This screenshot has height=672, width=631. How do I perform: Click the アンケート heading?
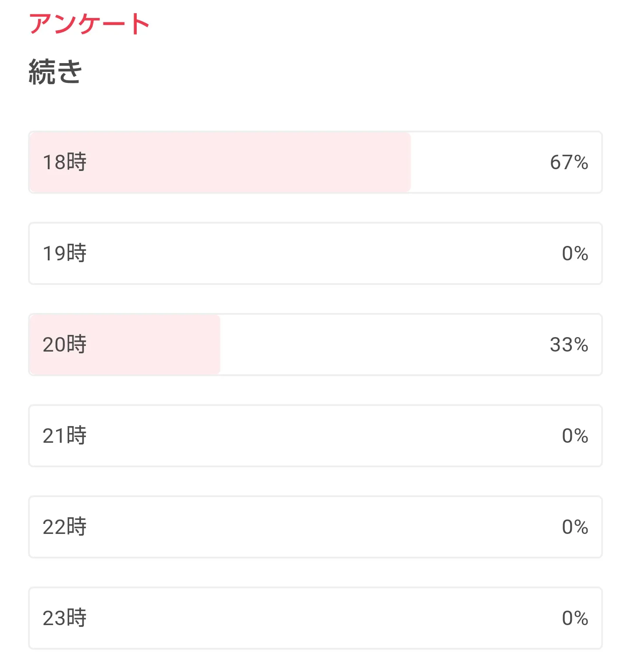89,24
